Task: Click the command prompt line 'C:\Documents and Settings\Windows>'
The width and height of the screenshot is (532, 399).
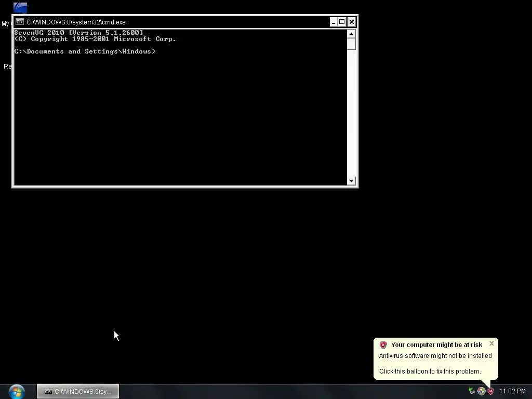Action: [85, 51]
